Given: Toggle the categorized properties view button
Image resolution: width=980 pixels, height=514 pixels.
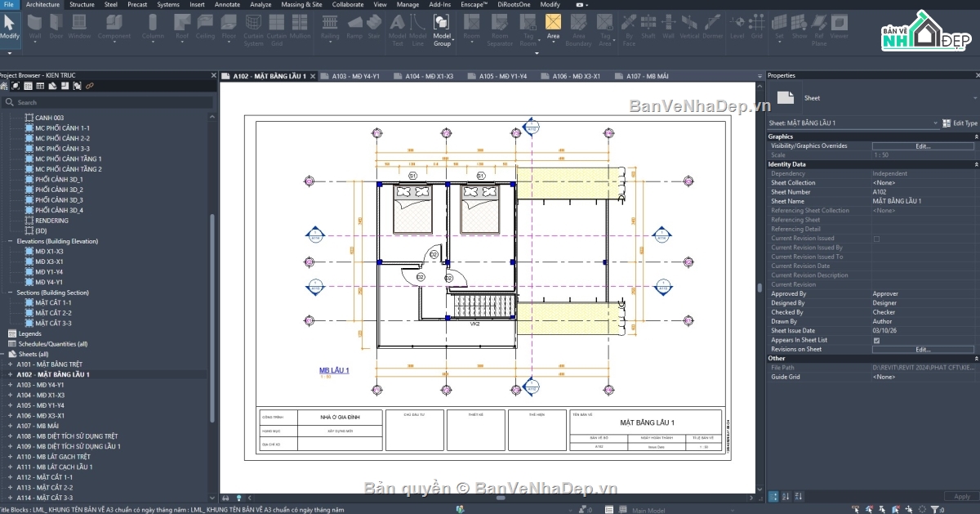Looking at the screenshot, I should pos(773,496).
